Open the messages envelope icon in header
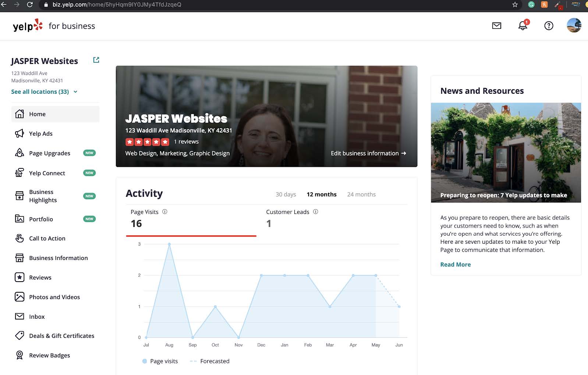 tap(496, 26)
